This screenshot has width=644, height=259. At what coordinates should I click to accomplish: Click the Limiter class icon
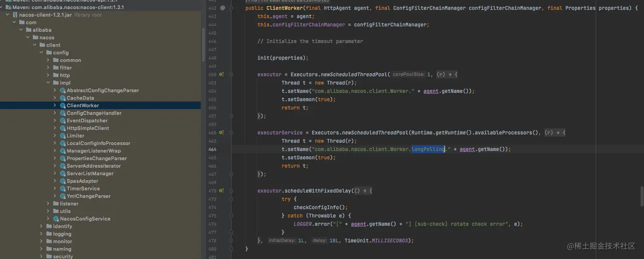pyautogui.click(x=63, y=135)
